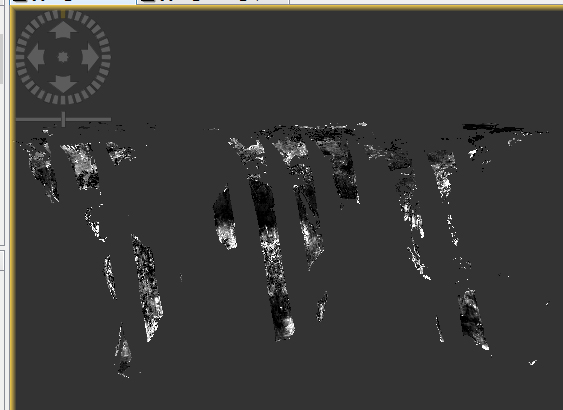Click the longest central data swath on the map
Viewport: 563px width, 410px height.
click(x=271, y=257)
